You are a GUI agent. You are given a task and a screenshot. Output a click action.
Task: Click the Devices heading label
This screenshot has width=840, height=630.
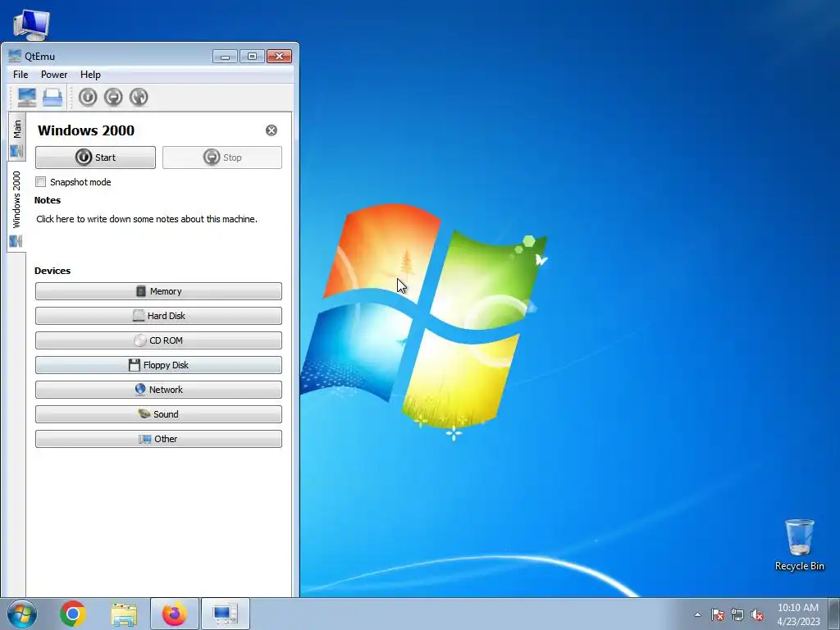[52, 271]
